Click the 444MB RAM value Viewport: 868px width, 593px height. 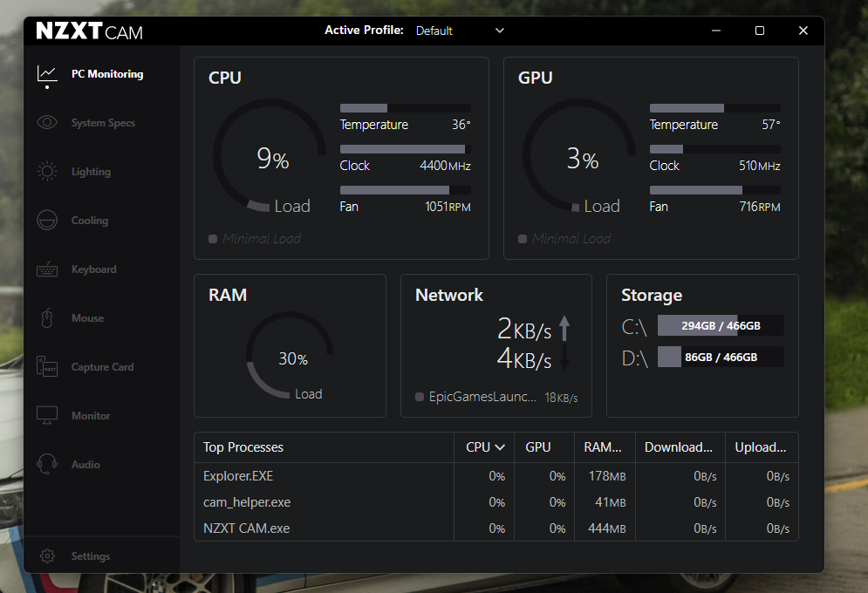(606, 528)
